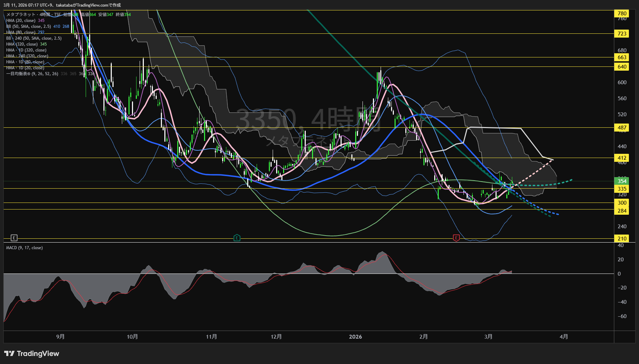The image size is (639, 364).
Task: Click the green 354 current price label
Action: point(622,181)
